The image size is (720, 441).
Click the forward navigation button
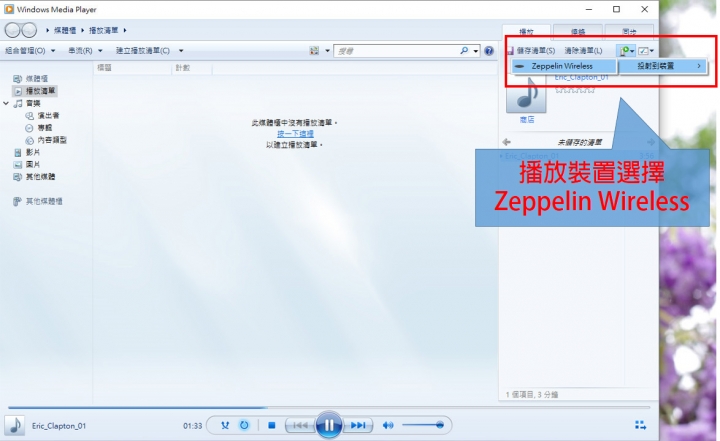[29, 30]
